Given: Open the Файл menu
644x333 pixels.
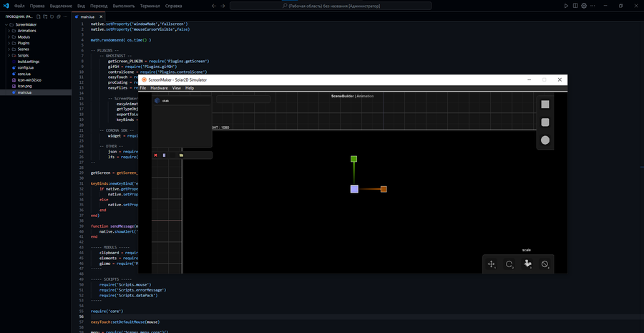Looking at the screenshot, I should click(x=19, y=6).
